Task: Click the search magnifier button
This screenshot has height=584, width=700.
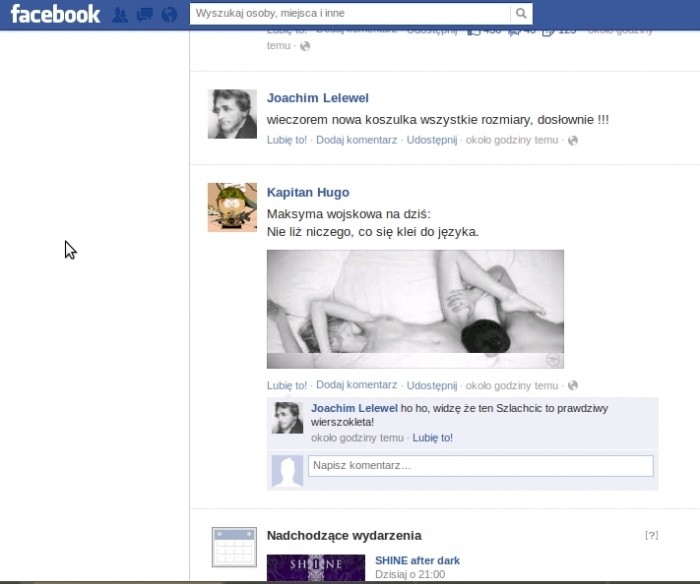Action: 522,14
